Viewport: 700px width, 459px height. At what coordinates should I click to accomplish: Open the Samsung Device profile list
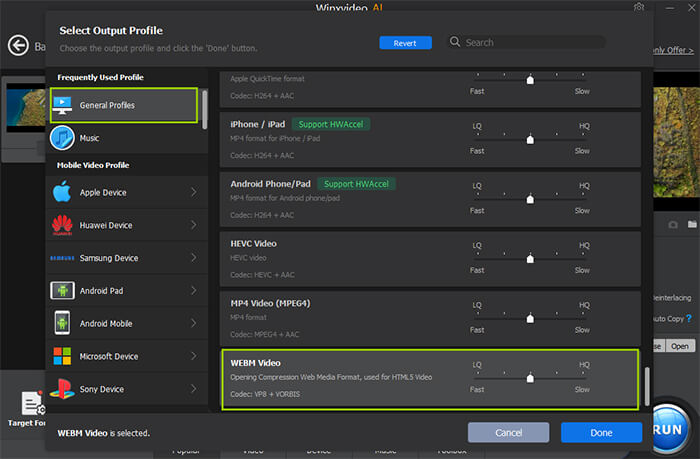[x=127, y=258]
